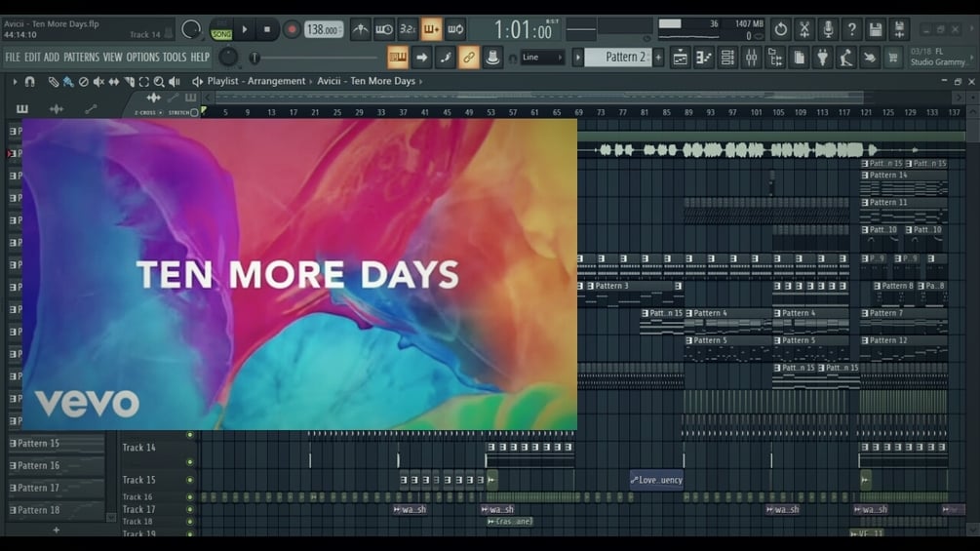Toggle loop recording button
Image resolution: width=980 pixels, height=551 pixels.
455,28
